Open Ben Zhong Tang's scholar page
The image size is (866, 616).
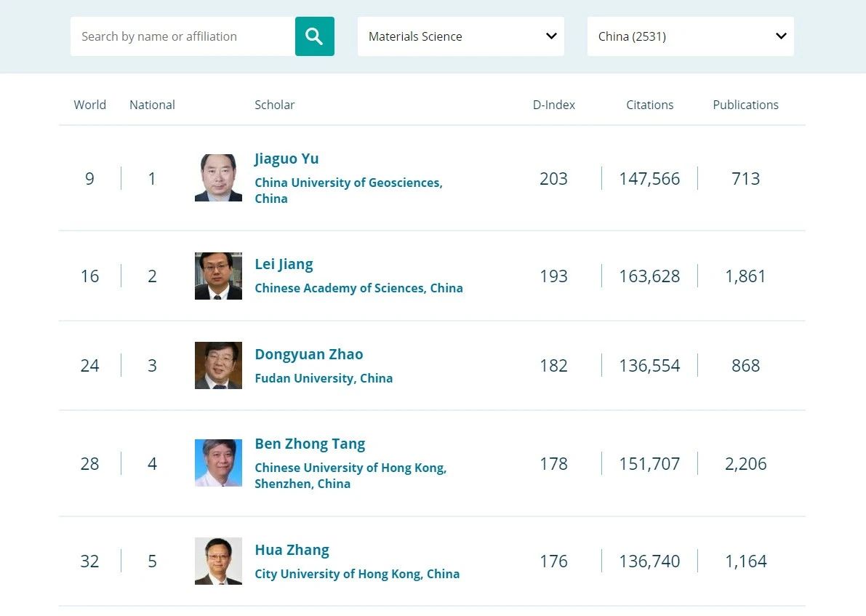pos(310,444)
